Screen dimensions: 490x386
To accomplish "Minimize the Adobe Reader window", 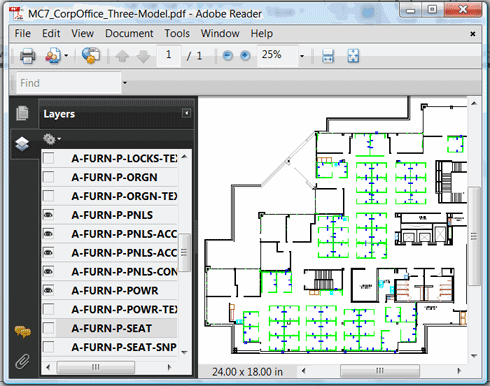I will coord(410,10).
